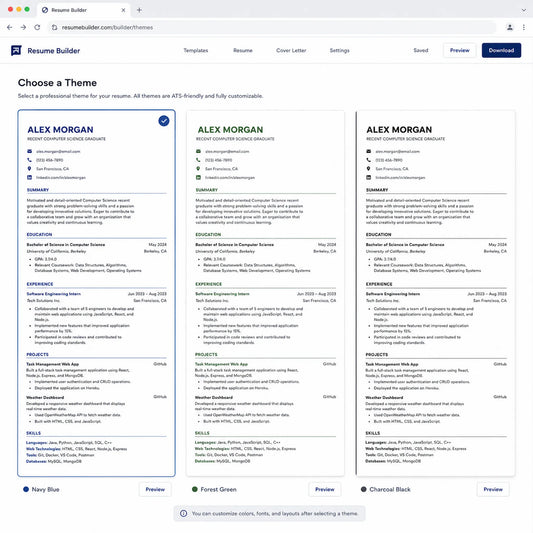Click phone icon in Navy Blue resume

click(x=29, y=160)
